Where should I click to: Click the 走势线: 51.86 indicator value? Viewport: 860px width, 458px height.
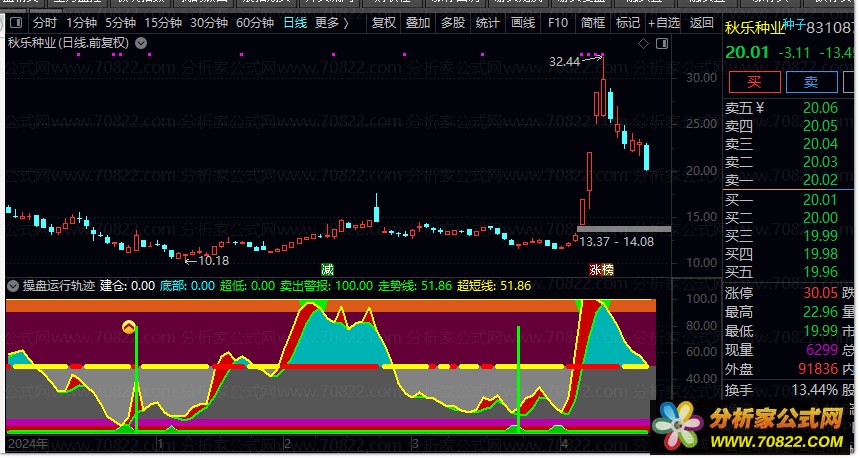coord(415,286)
